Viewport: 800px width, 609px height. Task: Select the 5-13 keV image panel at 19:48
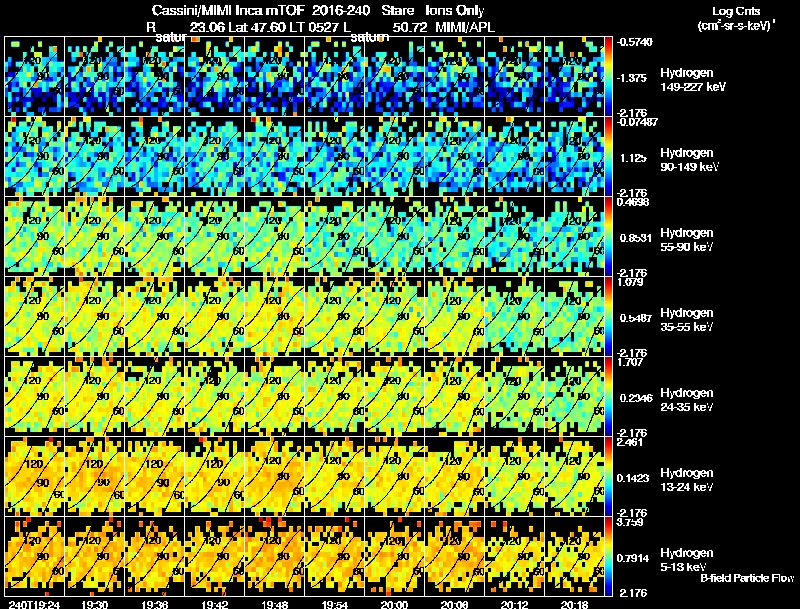point(274,556)
